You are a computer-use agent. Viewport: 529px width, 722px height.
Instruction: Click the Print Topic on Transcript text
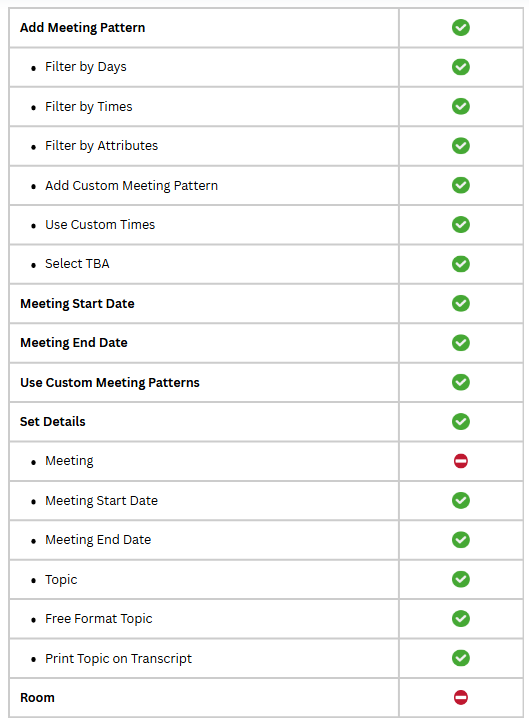point(118,658)
